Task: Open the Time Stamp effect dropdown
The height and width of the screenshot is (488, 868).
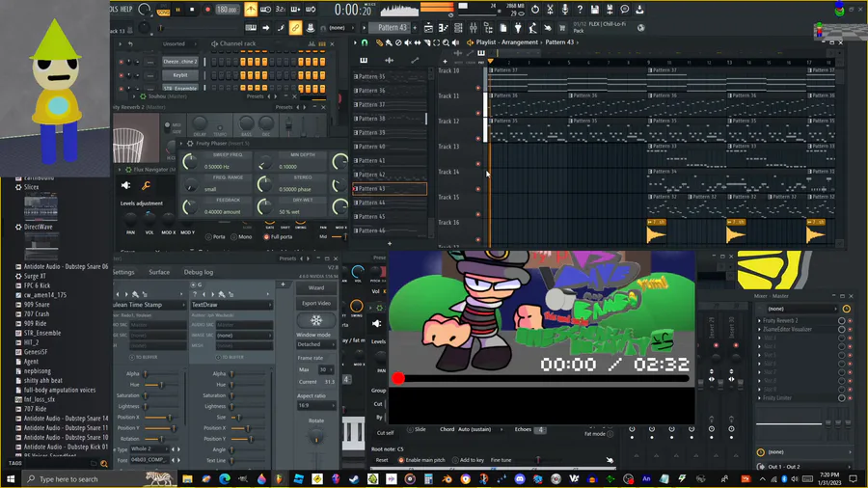Action: pyautogui.click(x=149, y=305)
